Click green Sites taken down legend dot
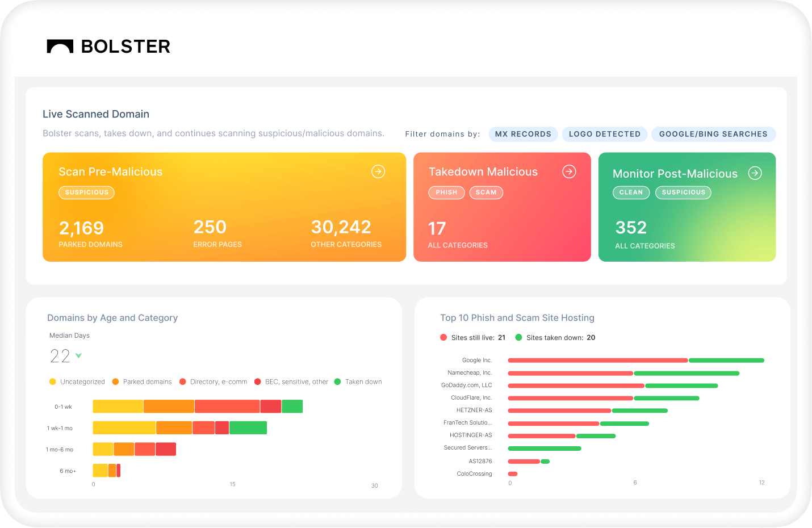The height and width of the screenshot is (528, 812). (x=518, y=337)
